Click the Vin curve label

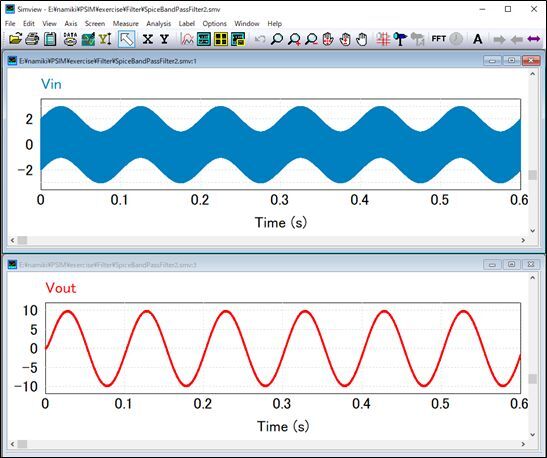click(51, 84)
